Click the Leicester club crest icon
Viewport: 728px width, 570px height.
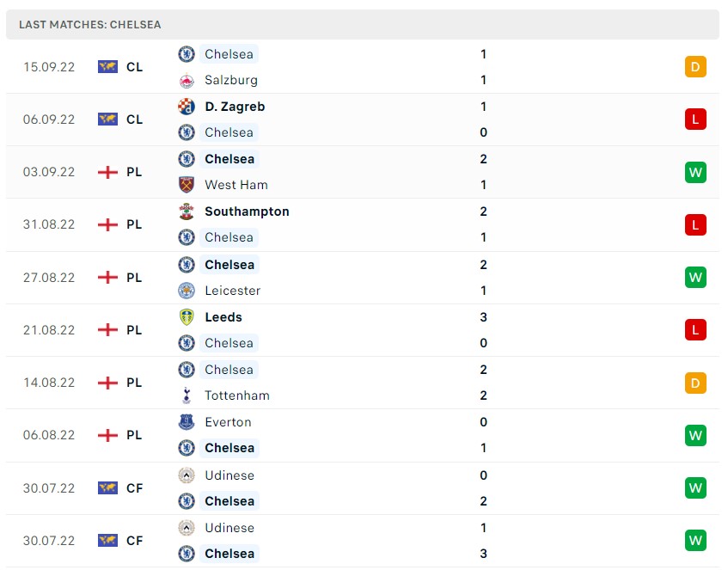[187, 291]
